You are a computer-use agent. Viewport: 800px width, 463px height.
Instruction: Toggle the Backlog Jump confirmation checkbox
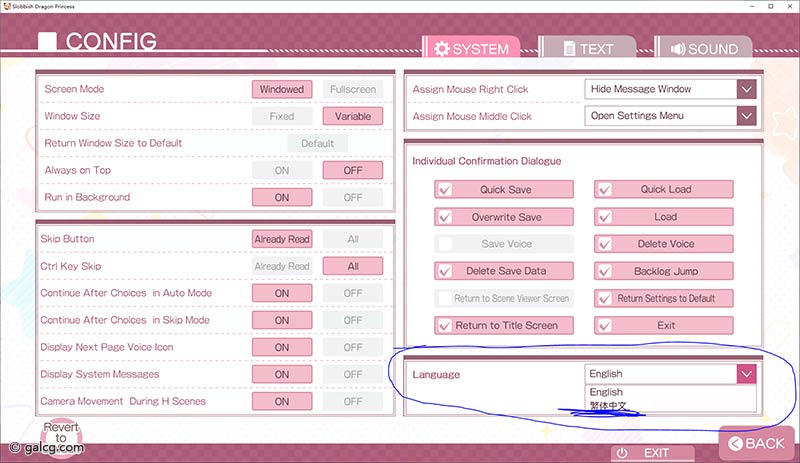pyautogui.click(x=604, y=271)
